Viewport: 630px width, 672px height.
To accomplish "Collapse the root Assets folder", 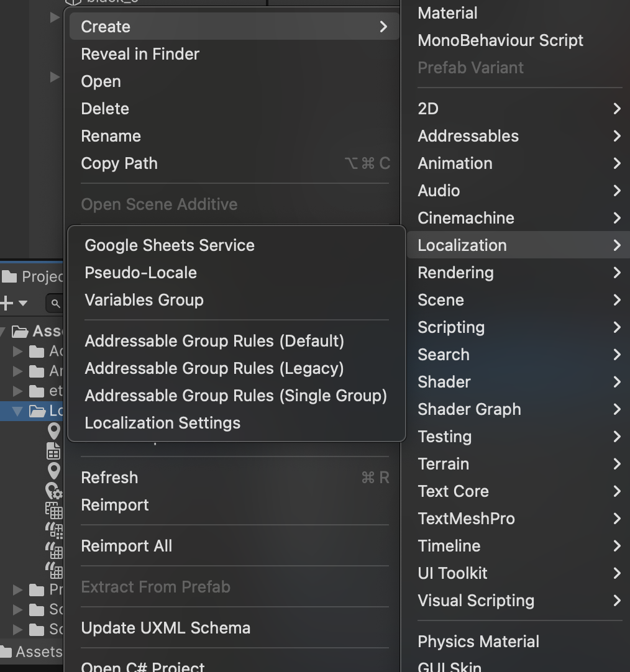I will click(x=2, y=331).
